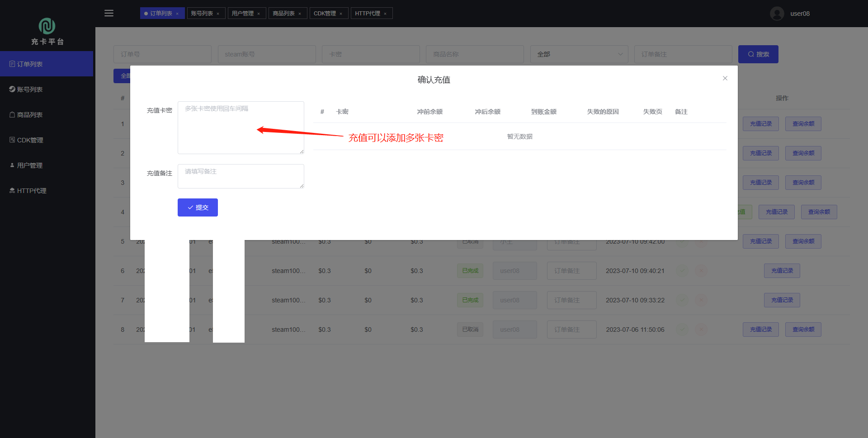868x438 pixels.
Task: Click 查询余额 button in row 1
Action: click(x=803, y=124)
